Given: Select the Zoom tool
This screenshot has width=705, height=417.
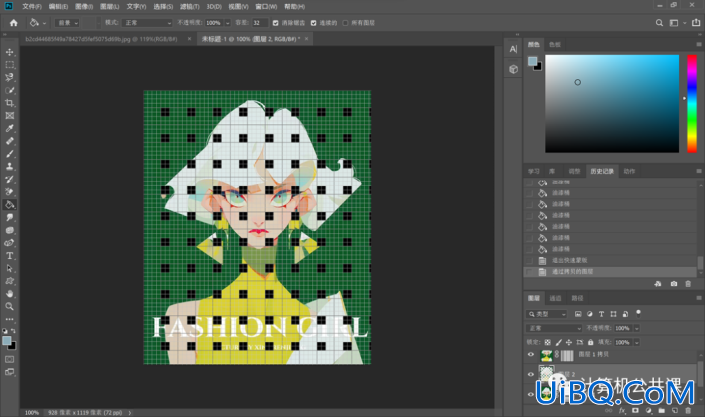Looking at the screenshot, I should click(x=9, y=306).
